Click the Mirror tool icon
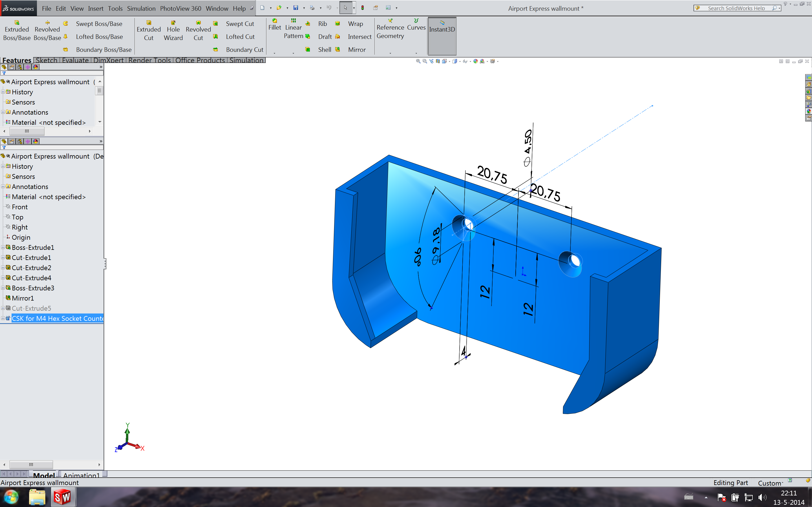 click(339, 49)
